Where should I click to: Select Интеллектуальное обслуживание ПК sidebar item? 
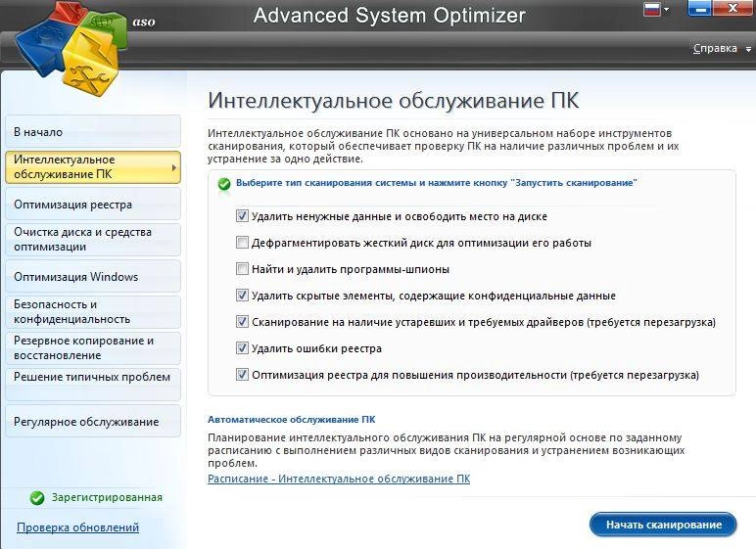tap(93, 166)
